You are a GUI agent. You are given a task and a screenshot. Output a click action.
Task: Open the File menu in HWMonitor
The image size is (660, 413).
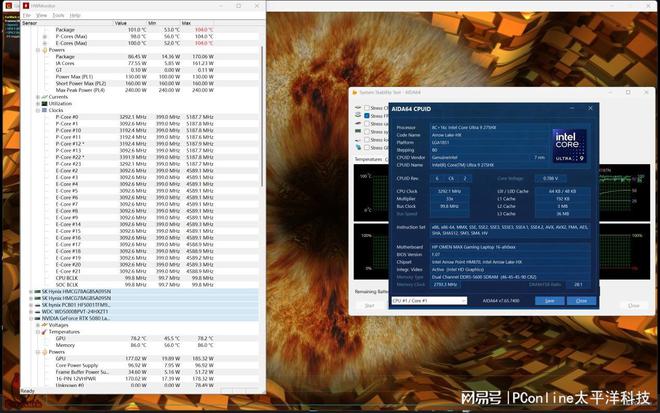pyautogui.click(x=27, y=16)
